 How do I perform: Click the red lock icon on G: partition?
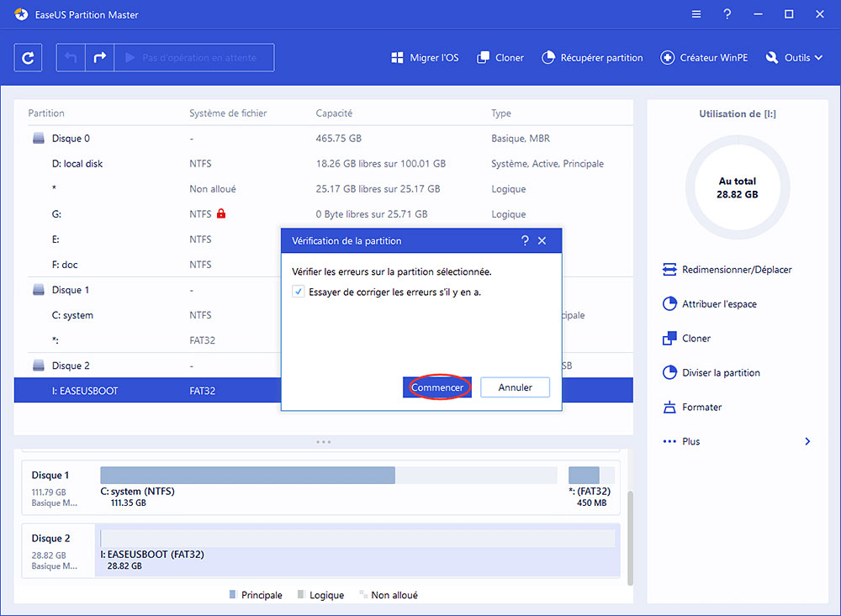click(221, 213)
